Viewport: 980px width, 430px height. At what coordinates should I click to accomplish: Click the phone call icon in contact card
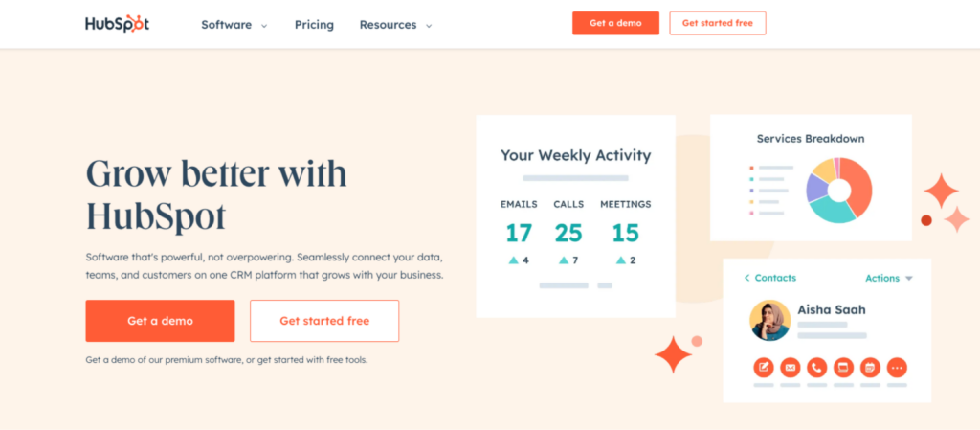[x=817, y=367]
